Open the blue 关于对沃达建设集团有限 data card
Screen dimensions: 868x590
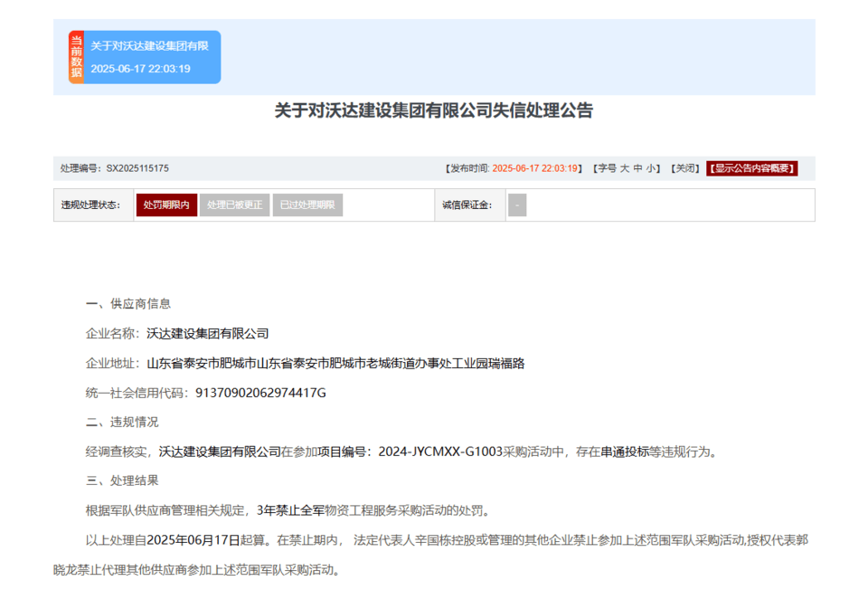[150, 57]
